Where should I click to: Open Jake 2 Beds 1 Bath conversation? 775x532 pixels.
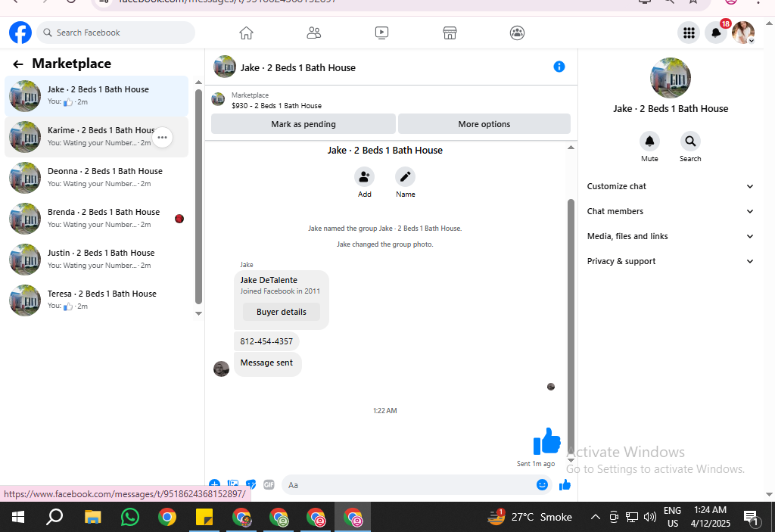click(x=96, y=96)
